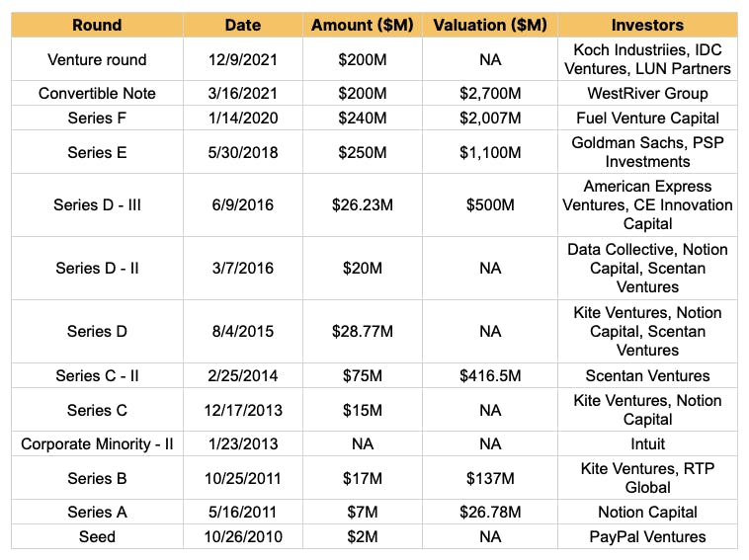This screenshot has width=749, height=560.
Task: Click the Round column header
Action: 97,25
